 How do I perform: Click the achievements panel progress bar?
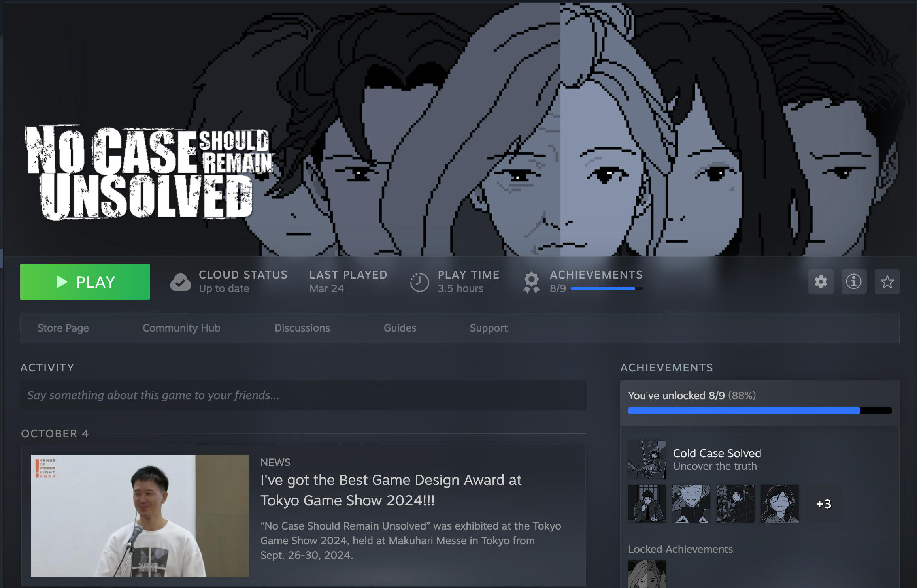click(x=760, y=411)
